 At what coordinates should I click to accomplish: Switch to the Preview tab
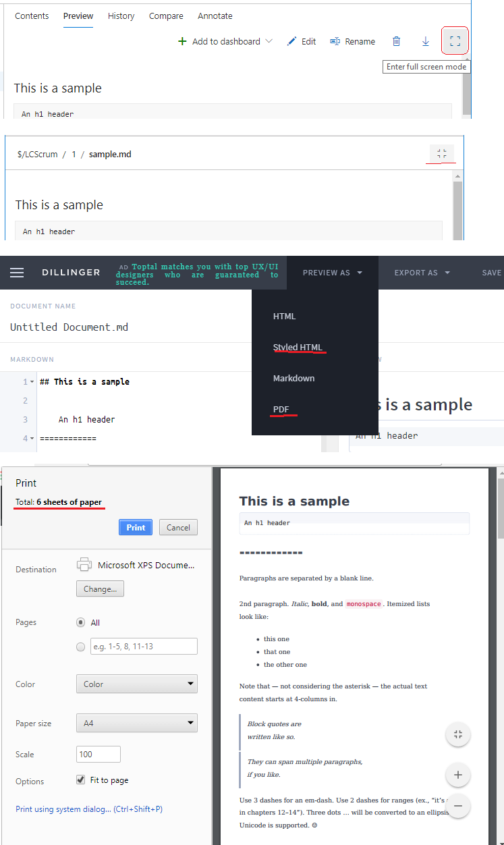point(78,16)
